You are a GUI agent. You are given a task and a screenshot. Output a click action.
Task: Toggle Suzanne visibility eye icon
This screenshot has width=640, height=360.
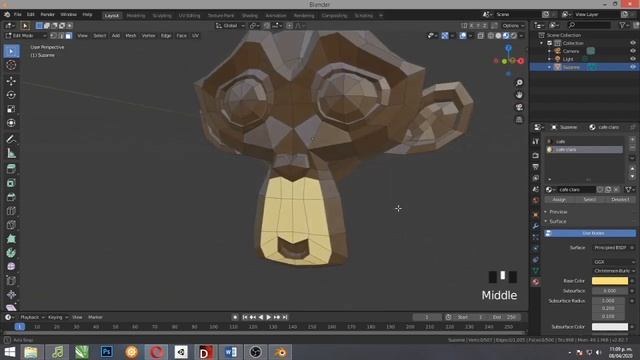coord(633,67)
